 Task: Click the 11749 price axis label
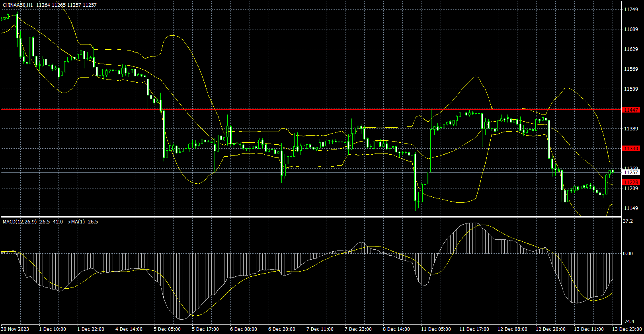click(x=631, y=9)
